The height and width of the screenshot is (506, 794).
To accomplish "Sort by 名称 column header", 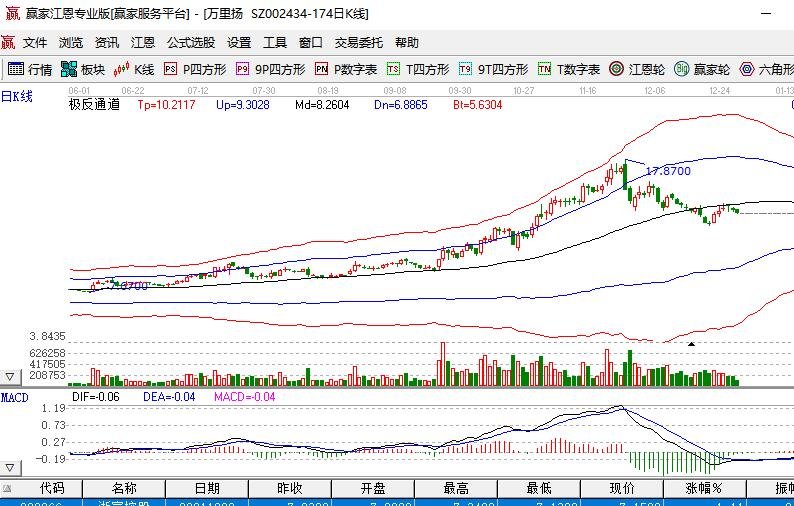I will click(x=124, y=489).
